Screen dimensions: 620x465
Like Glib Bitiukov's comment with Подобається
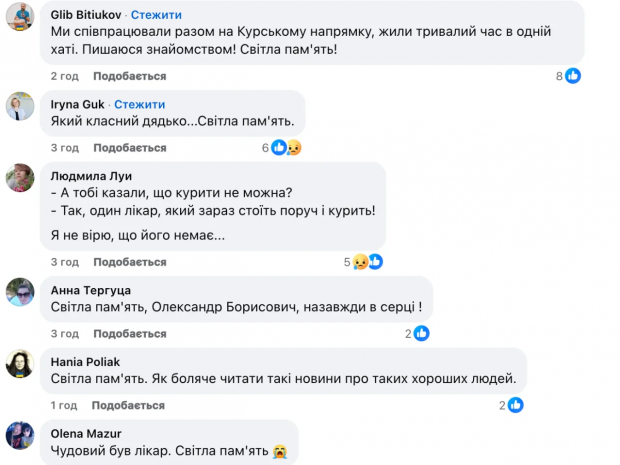129,76
